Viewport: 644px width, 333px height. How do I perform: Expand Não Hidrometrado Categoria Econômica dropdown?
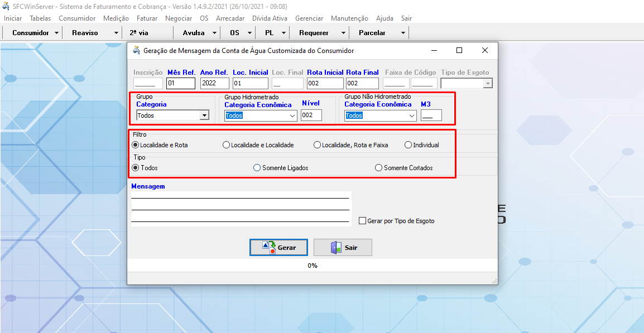click(x=412, y=115)
